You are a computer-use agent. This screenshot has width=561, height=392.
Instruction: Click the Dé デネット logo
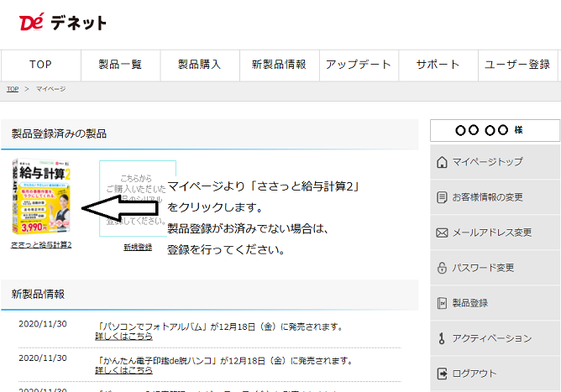tap(63, 23)
